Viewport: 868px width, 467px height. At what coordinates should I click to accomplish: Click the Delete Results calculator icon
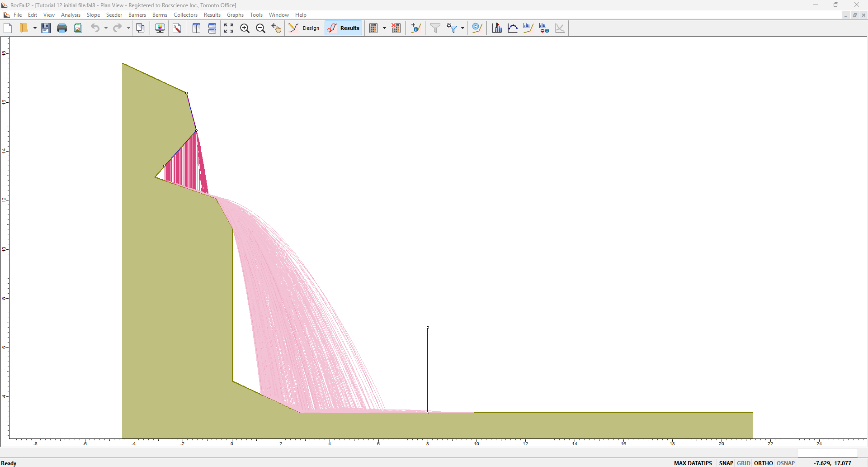pos(396,28)
